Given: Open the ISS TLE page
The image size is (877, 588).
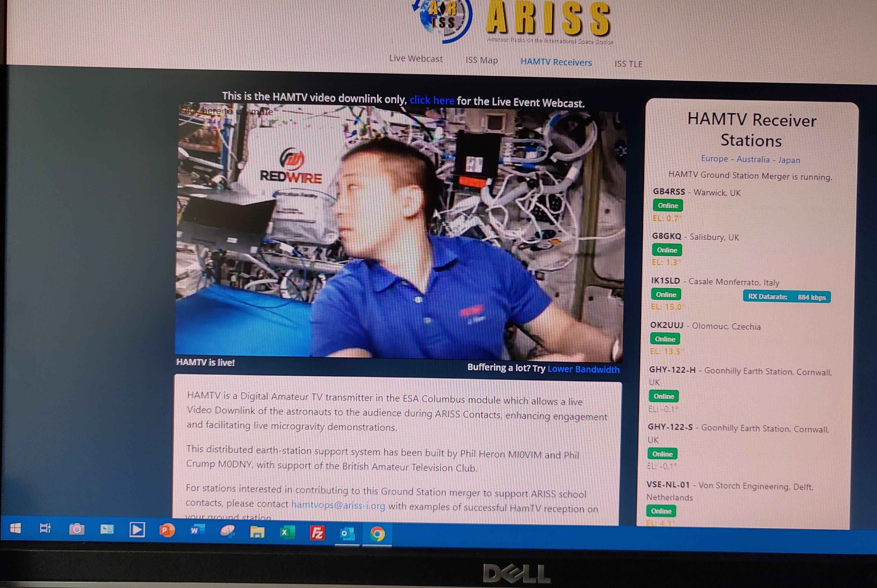Looking at the screenshot, I should 628,64.
